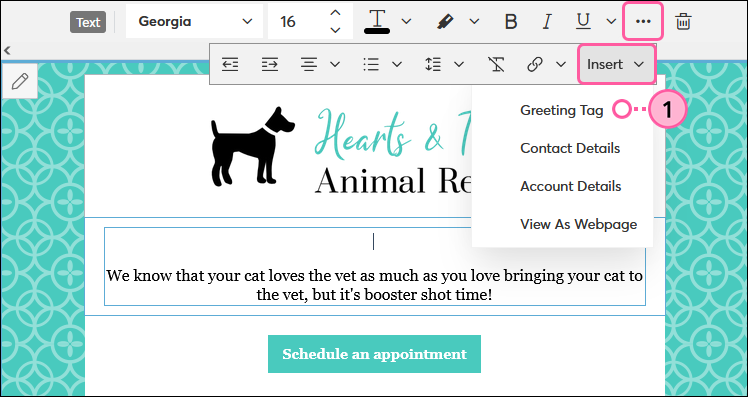Click the Schedule an appointment button
This screenshot has height=397, width=748.
pos(374,354)
